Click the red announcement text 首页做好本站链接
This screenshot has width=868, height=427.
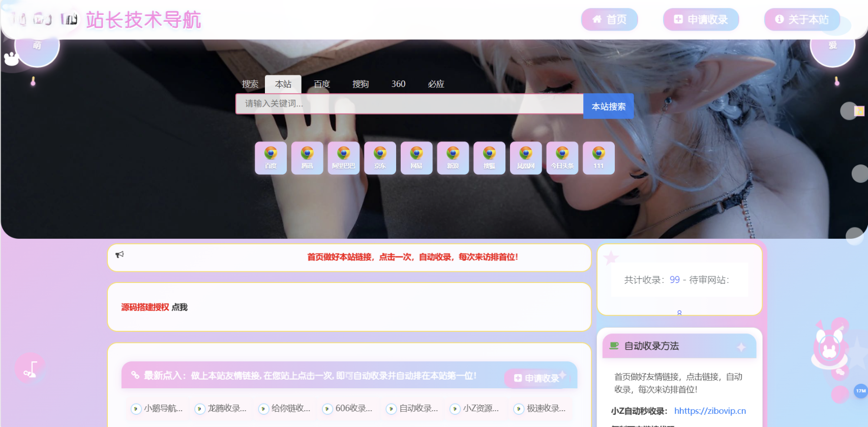[412, 257]
